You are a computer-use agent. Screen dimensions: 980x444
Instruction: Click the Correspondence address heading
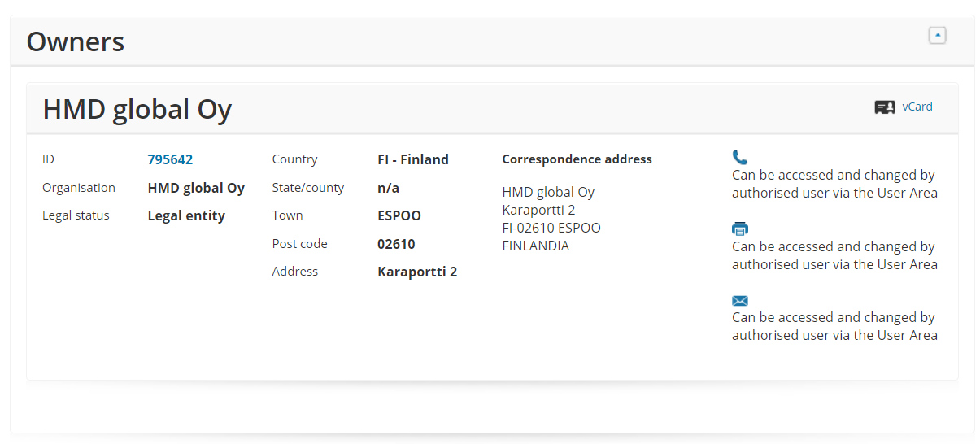(x=577, y=159)
